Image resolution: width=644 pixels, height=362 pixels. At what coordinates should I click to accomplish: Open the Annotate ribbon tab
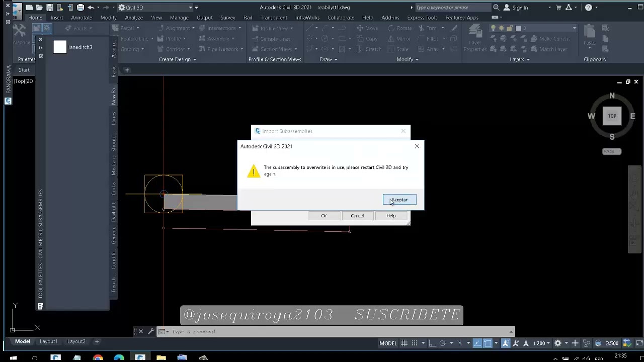pos(82,18)
